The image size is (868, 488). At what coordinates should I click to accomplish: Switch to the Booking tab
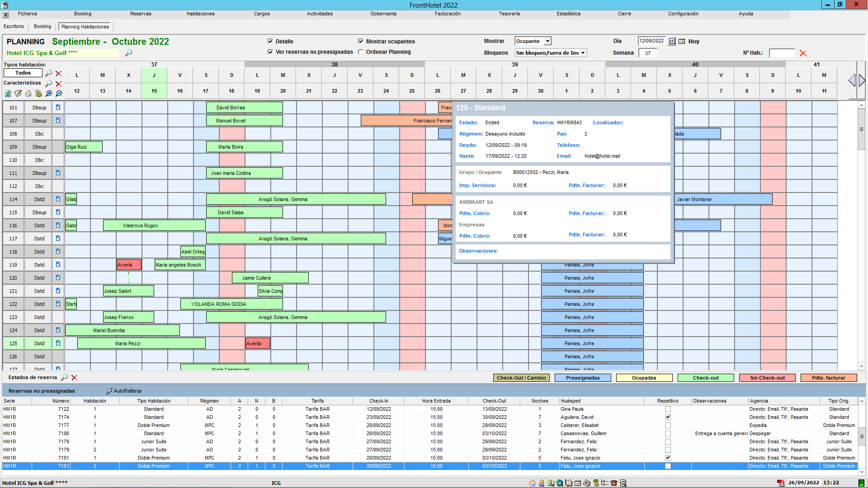(x=42, y=27)
